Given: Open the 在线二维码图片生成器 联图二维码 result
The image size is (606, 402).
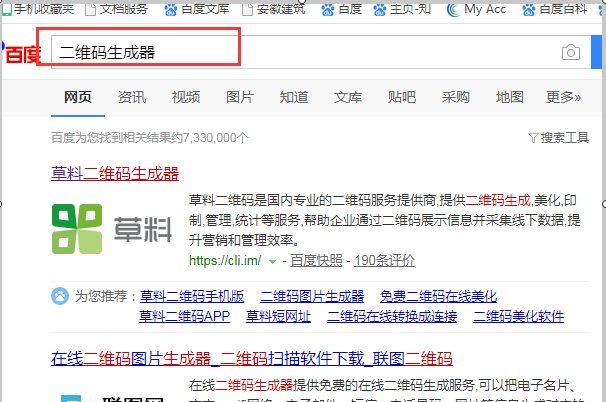Looking at the screenshot, I should coord(252,359).
